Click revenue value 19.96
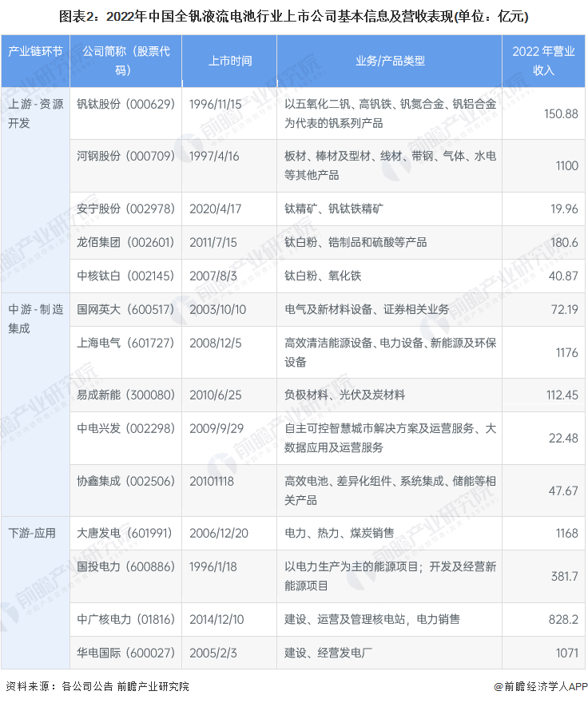The image size is (588, 703). [x=564, y=209]
